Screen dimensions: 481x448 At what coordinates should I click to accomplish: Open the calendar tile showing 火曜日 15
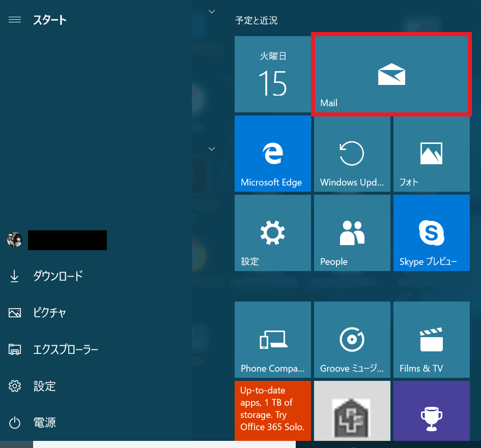[x=273, y=74]
